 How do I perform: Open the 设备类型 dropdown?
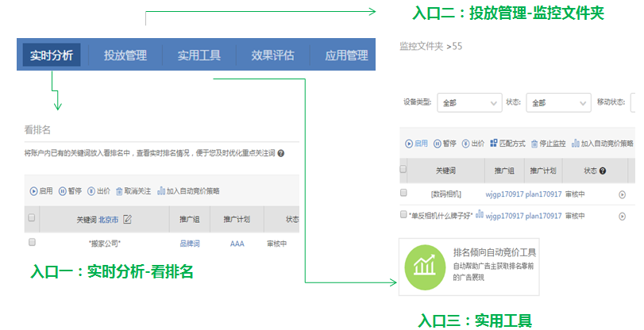[469, 102]
